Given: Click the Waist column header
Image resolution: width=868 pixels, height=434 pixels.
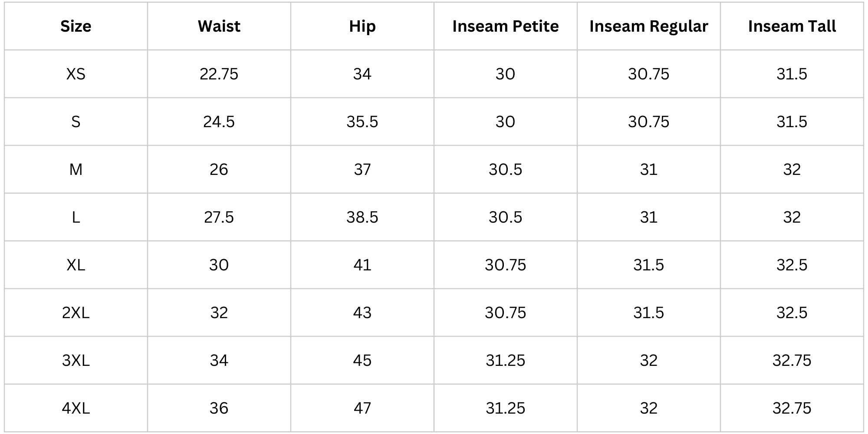Looking at the screenshot, I should [x=219, y=26].
